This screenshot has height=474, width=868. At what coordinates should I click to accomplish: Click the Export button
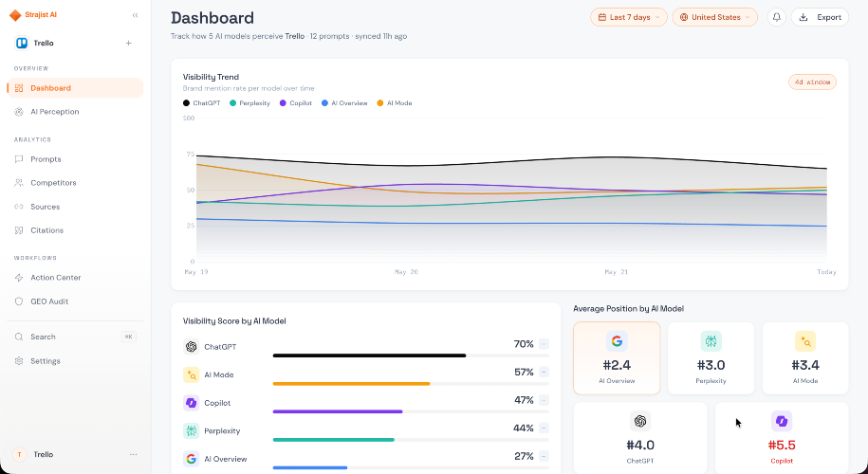pos(820,17)
